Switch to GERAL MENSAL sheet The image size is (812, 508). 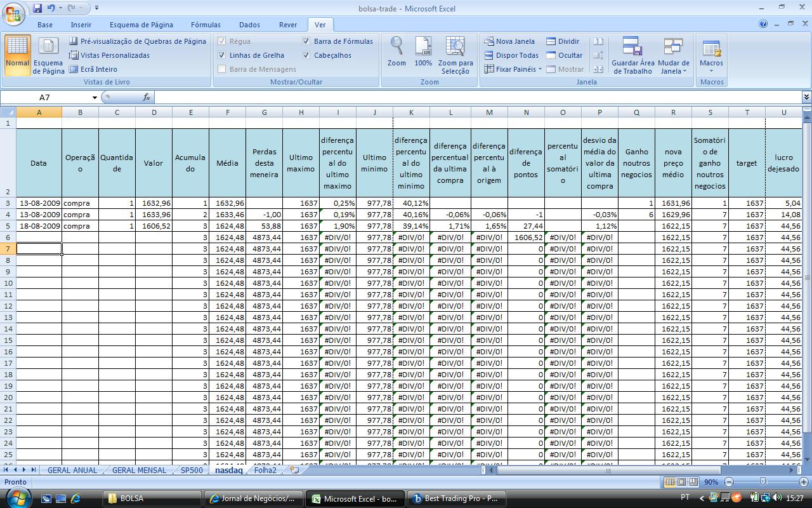tap(139, 470)
